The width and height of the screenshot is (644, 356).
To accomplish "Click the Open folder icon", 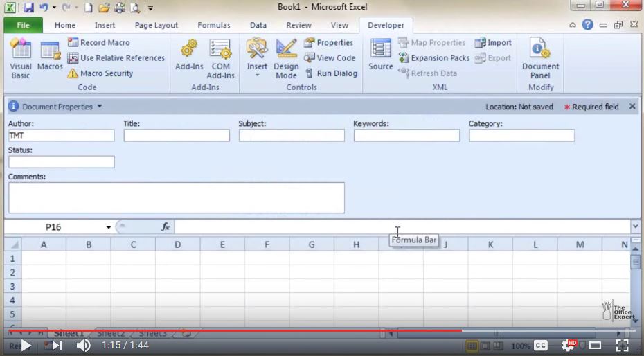I will coord(104,8).
